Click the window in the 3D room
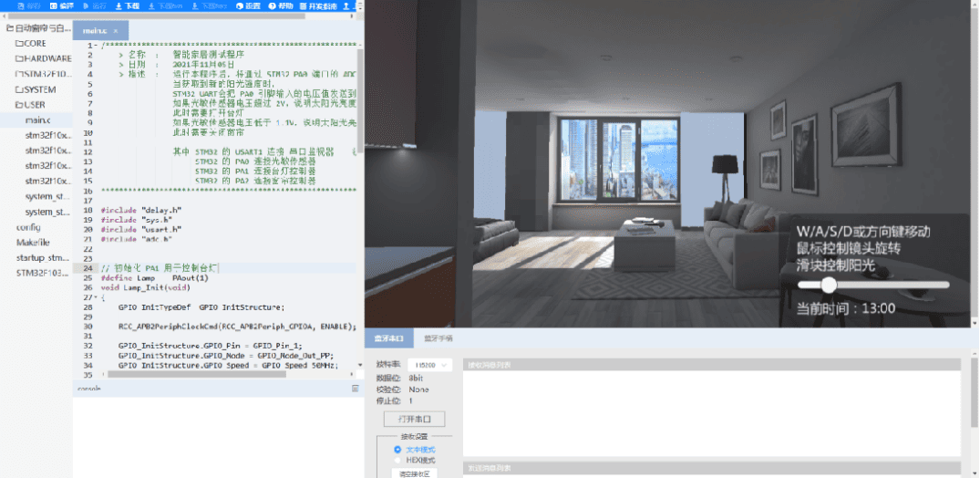The width and height of the screenshot is (980, 478). (619, 160)
